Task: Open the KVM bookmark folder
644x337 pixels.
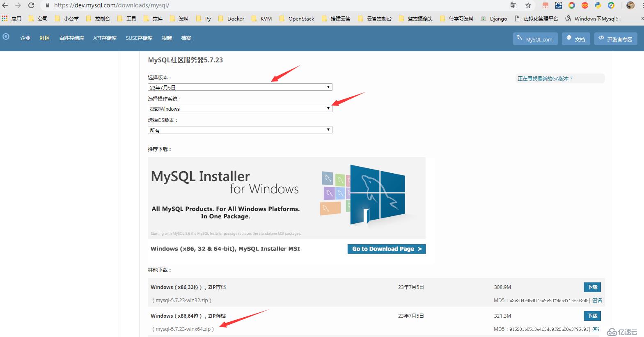Action: 262,18
